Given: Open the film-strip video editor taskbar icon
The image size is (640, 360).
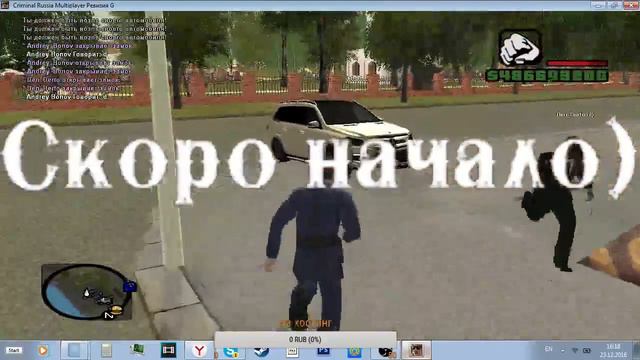Looking at the screenshot, I should 168,350.
